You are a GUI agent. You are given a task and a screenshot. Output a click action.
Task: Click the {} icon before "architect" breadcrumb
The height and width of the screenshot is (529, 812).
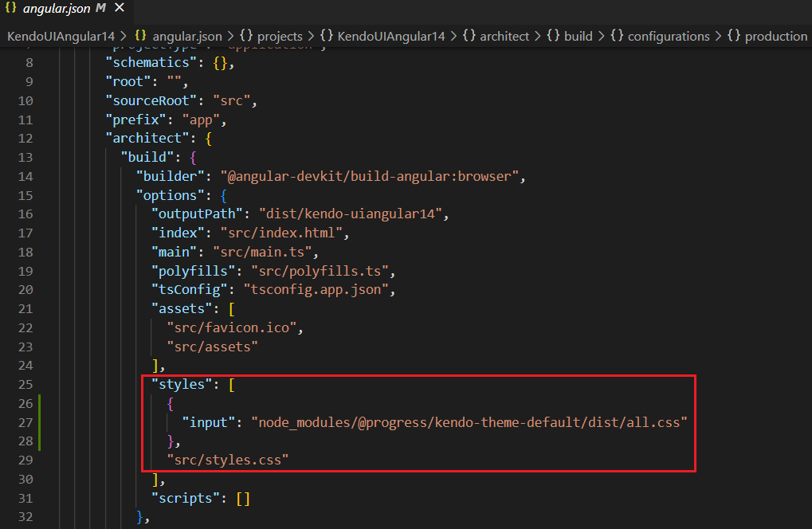pos(469,36)
